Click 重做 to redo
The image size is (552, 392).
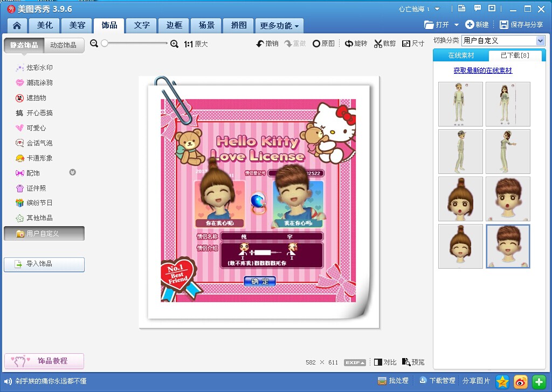click(295, 44)
